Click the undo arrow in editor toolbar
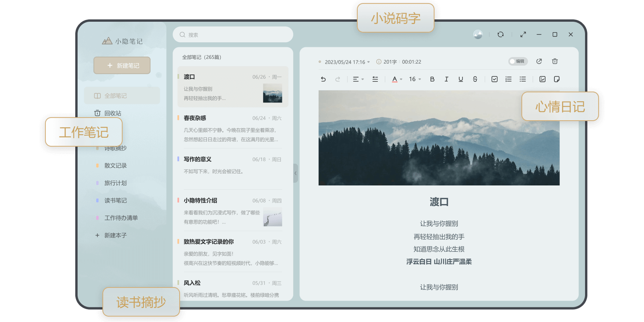644x322 pixels. click(323, 79)
